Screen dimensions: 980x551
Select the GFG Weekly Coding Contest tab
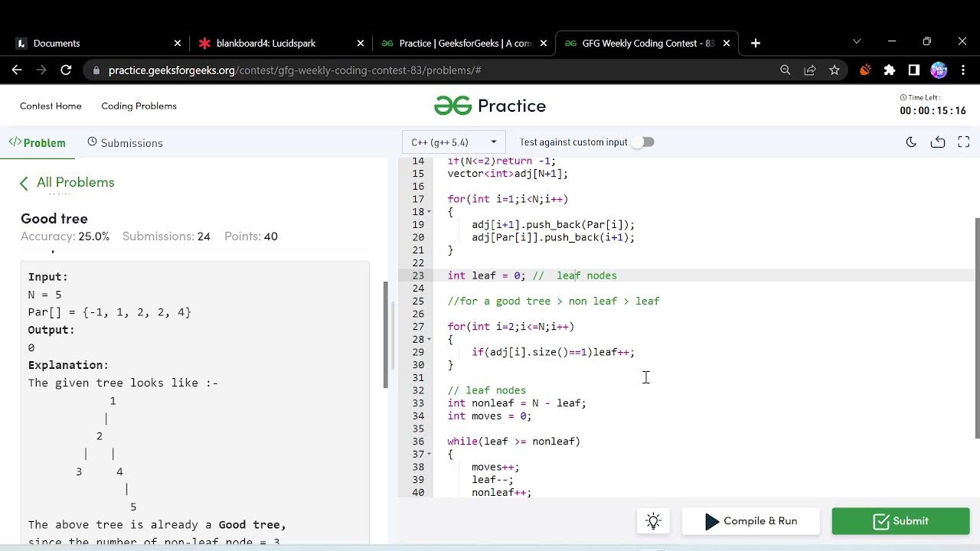648,43
